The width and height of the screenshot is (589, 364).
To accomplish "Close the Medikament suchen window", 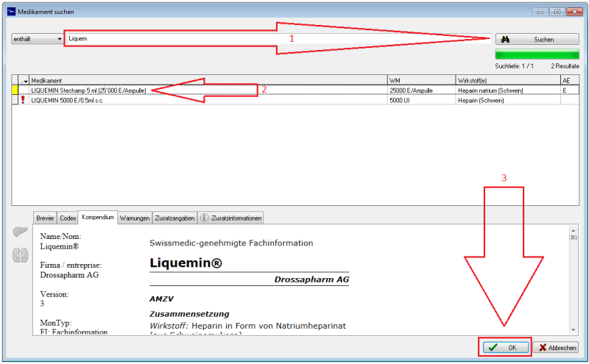I will tap(574, 12).
